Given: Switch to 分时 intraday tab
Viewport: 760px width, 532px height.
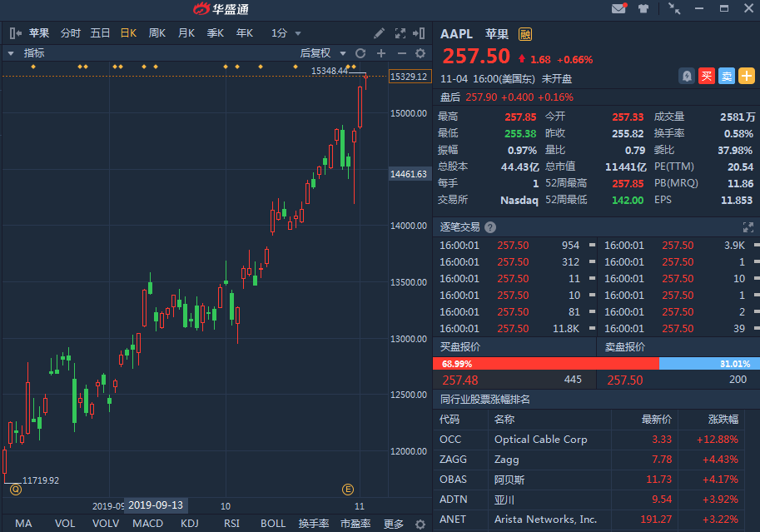Looking at the screenshot, I should (x=71, y=33).
